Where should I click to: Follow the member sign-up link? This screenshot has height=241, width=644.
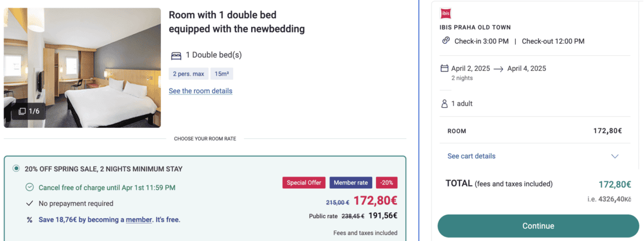click(x=138, y=220)
